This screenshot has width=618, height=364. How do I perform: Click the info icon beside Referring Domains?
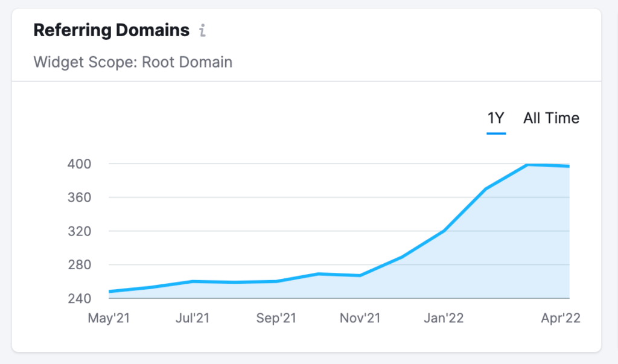click(203, 31)
